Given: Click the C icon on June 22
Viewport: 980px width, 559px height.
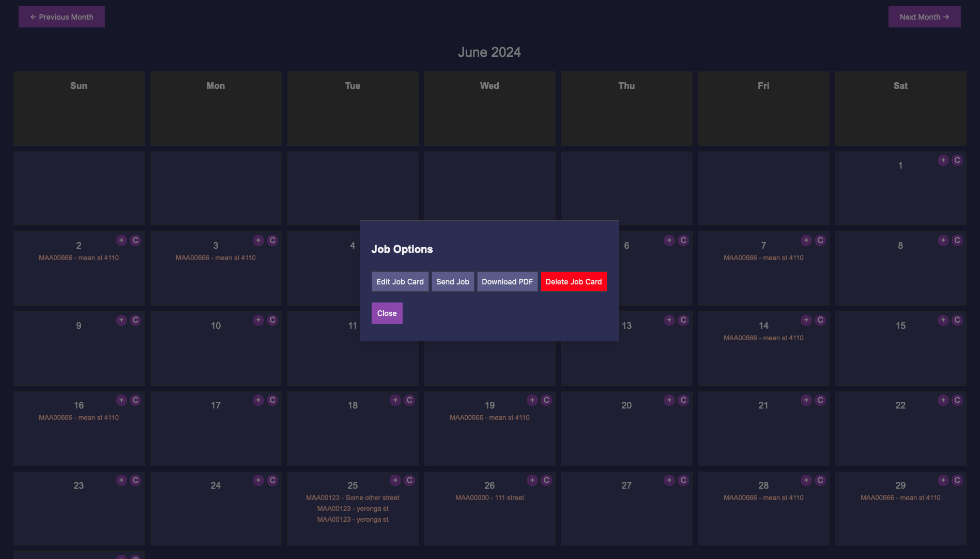Looking at the screenshot, I should [x=956, y=400].
